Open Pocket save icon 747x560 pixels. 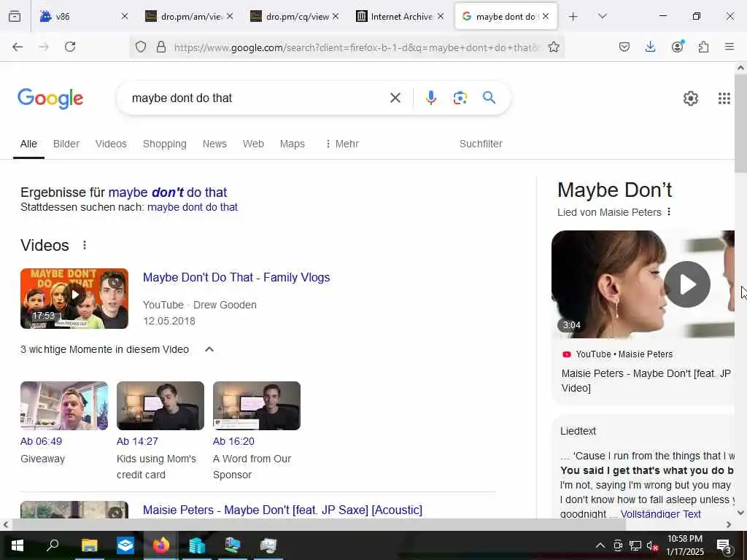click(x=624, y=47)
